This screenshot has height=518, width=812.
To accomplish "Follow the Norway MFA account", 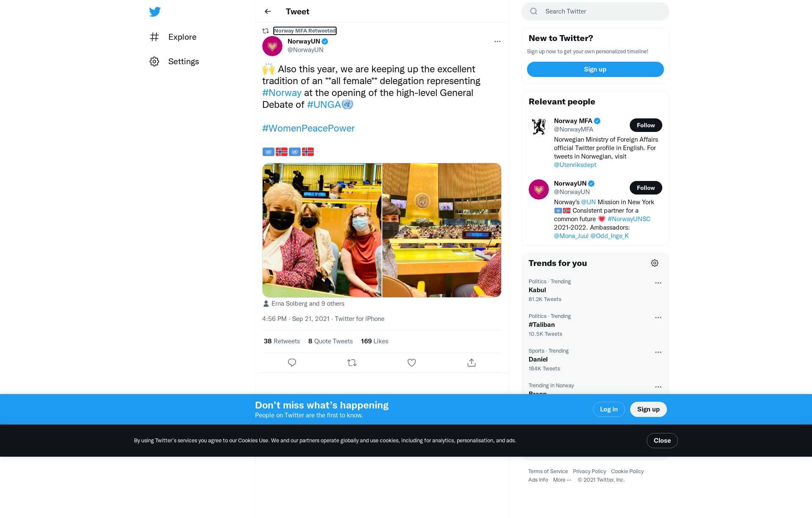I will coord(646,125).
